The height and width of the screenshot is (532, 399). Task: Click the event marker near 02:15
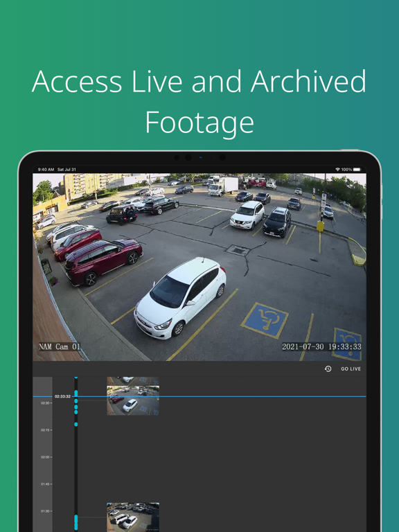(x=76, y=424)
